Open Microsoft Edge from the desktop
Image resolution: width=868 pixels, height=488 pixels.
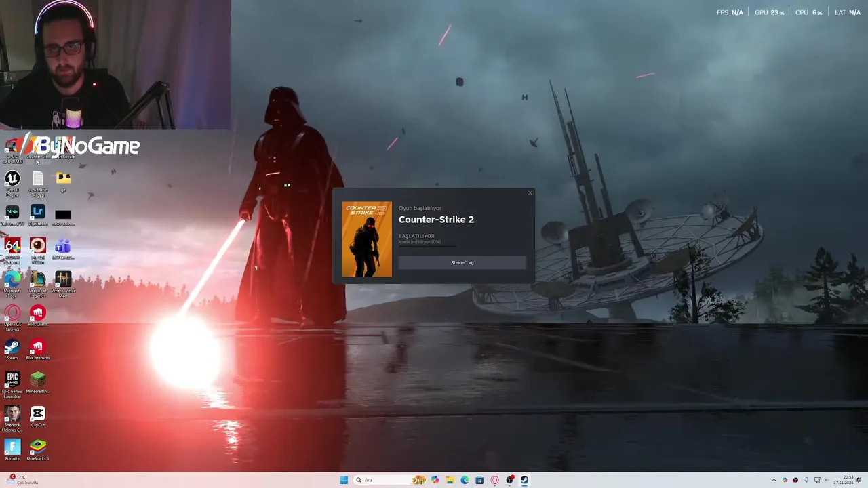click(x=12, y=283)
